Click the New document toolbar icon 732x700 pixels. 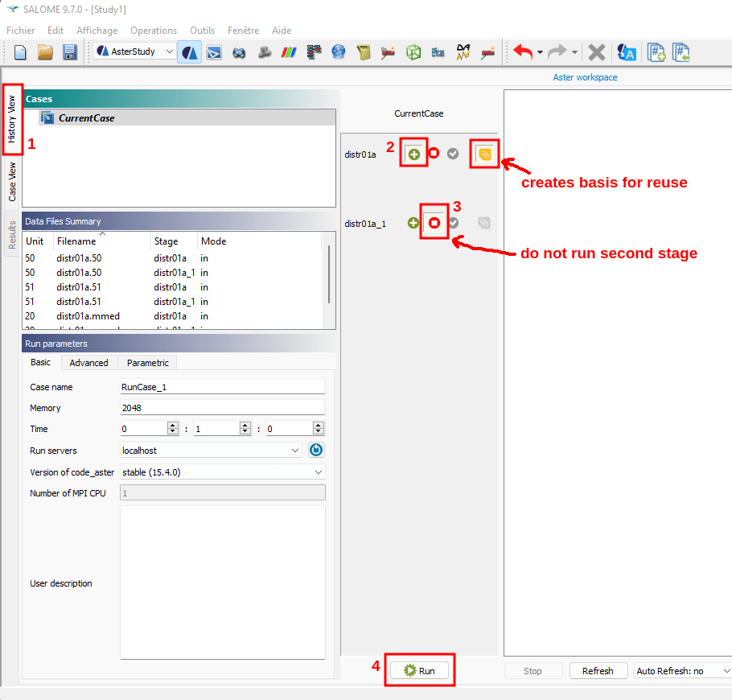(21, 52)
